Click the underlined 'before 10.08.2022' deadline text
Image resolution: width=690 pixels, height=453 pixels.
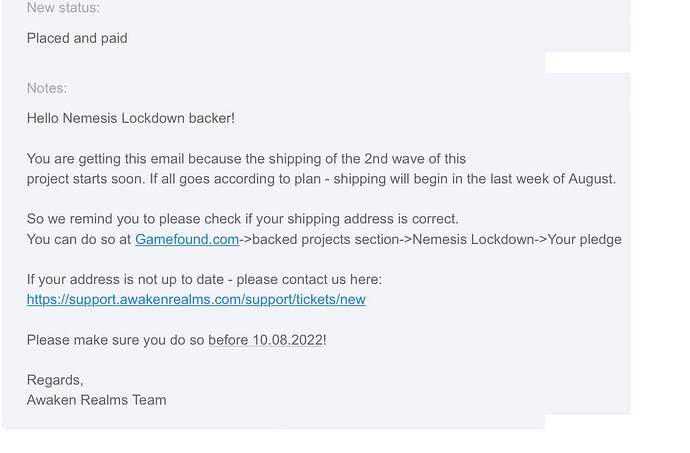pos(266,340)
